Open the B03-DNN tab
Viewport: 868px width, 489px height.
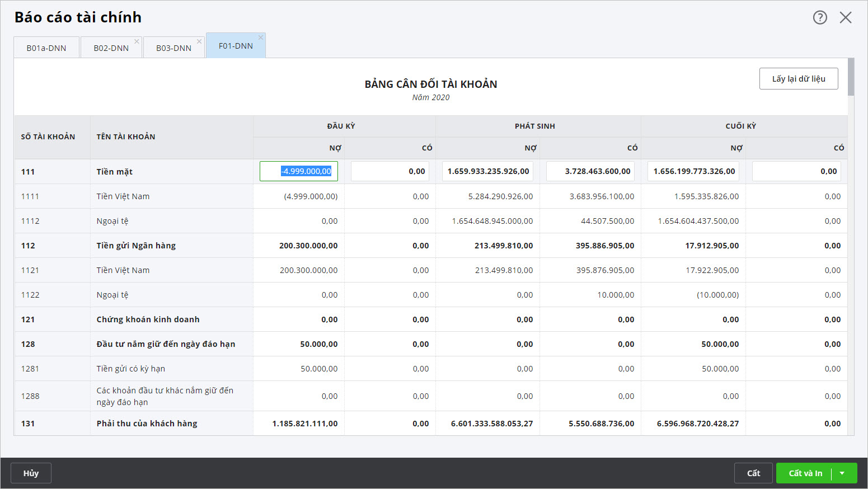(173, 48)
